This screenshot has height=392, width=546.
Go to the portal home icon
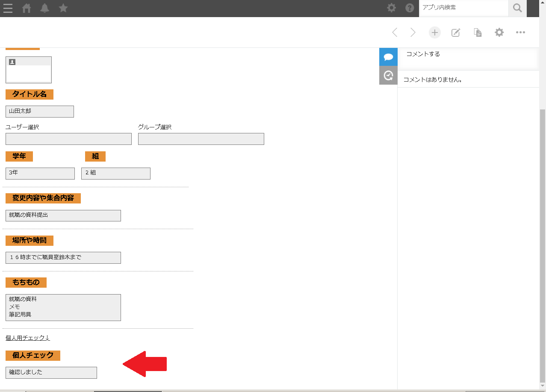[27, 8]
